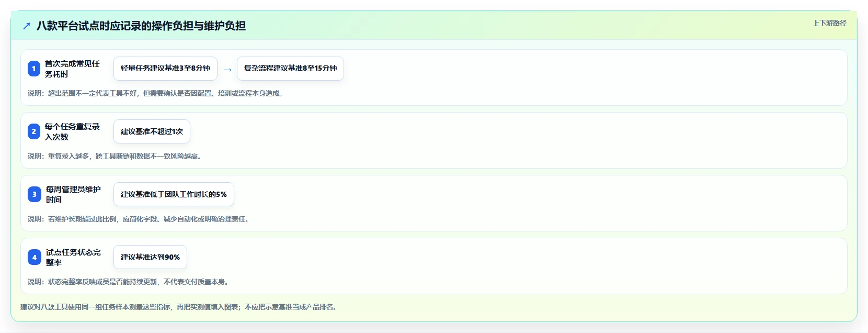Click the label 每周管理员维护时间
The width and height of the screenshot is (868, 333).
73,194
